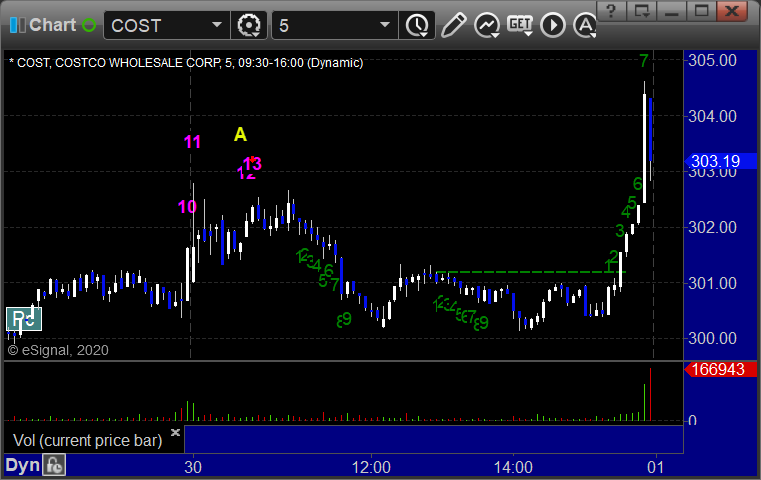
Task: Click the 14:00 time axis label
Action: click(513, 467)
